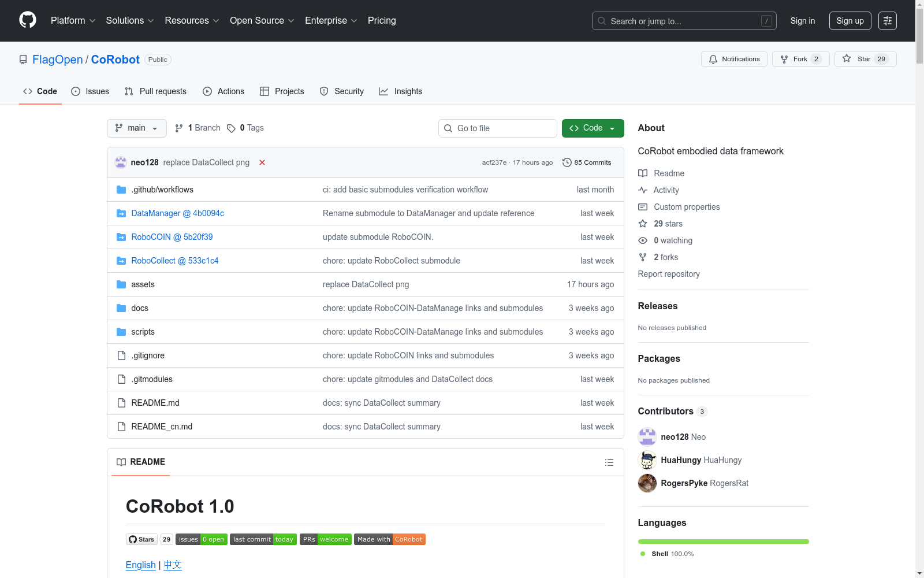The image size is (924, 578).
Task: Click Report repository link
Action: click(x=669, y=274)
